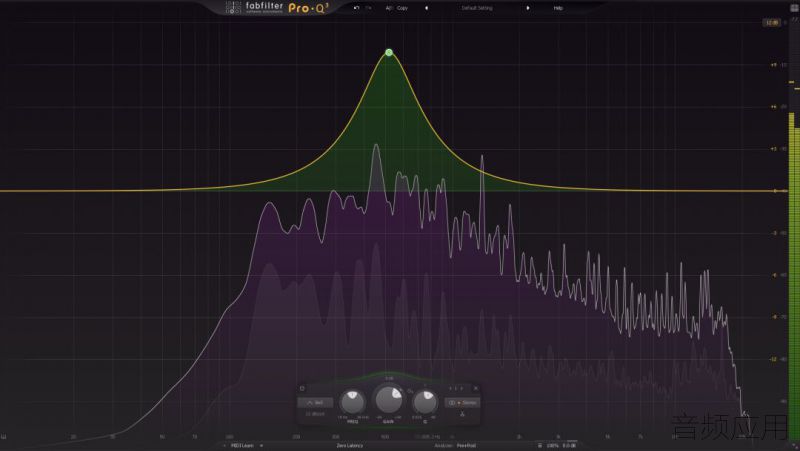Select the next band arrow in panel

click(462, 388)
